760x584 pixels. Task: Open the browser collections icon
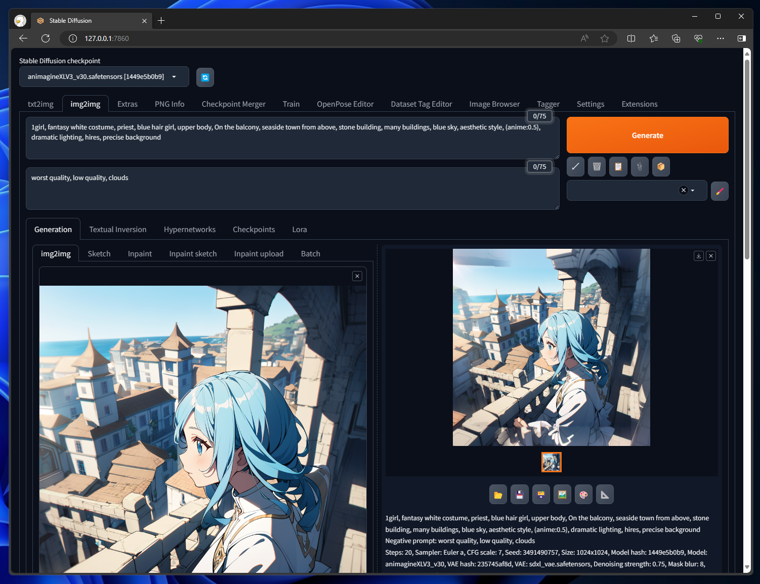click(x=676, y=38)
